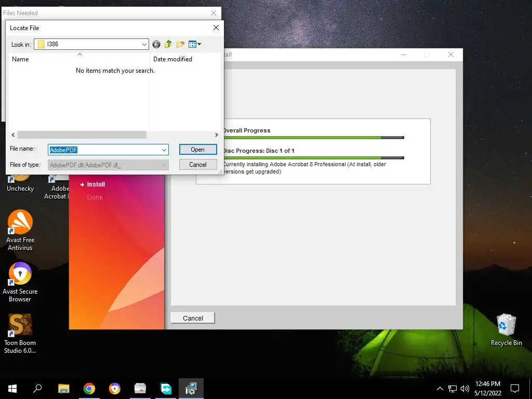Image resolution: width=532 pixels, height=399 pixels.
Task: Open Toon Boom Studio 6.0 desktop icon
Action: 20,334
